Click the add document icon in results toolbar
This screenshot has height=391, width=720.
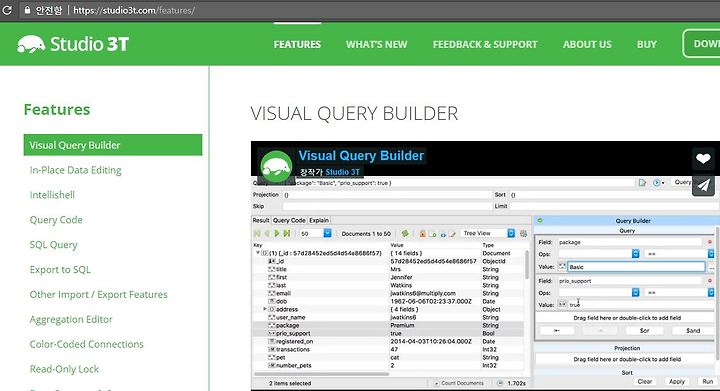433,234
